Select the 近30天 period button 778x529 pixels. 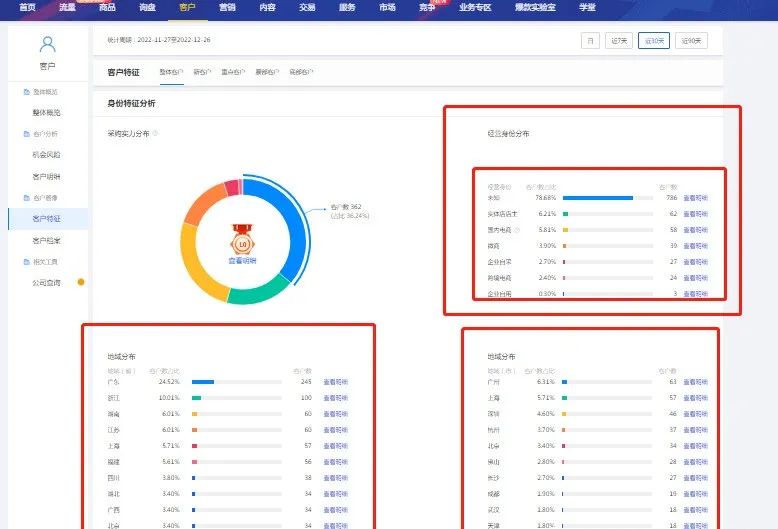pyautogui.click(x=654, y=41)
